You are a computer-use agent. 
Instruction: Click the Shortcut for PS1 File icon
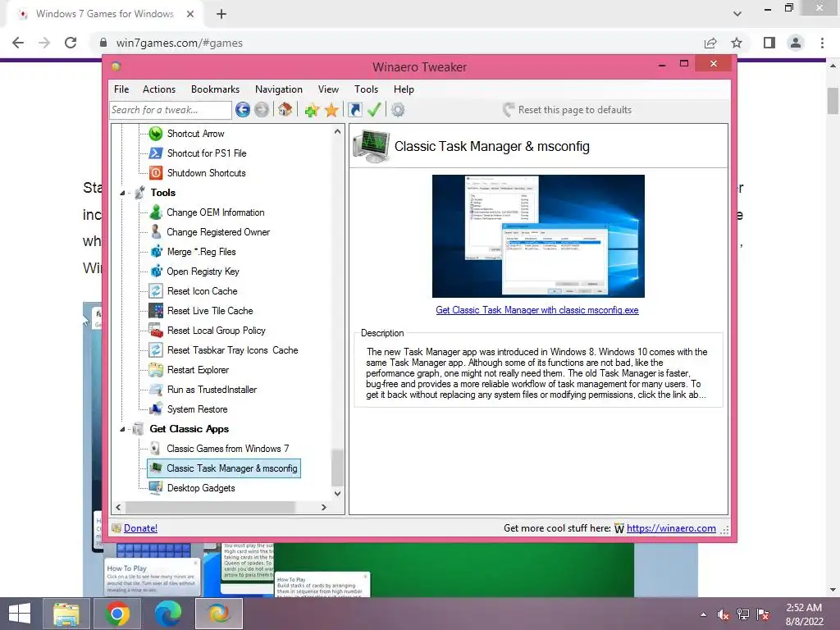click(x=155, y=153)
